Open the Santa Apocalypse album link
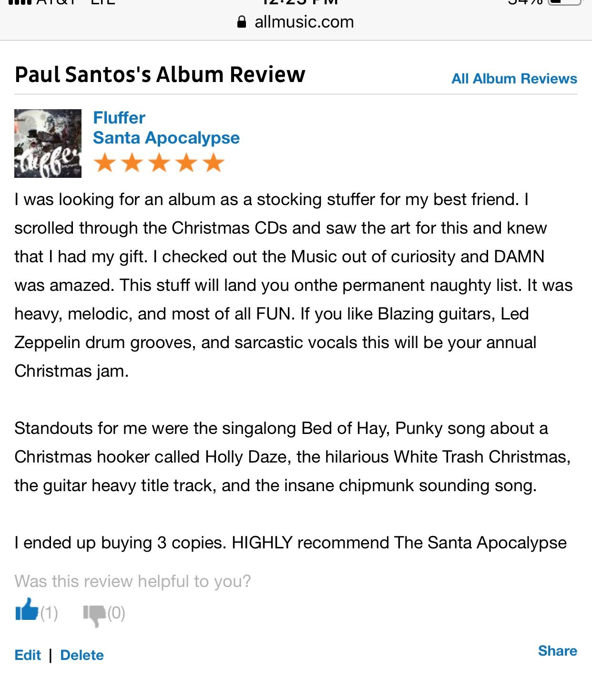The width and height of the screenshot is (592, 700). 166,138
